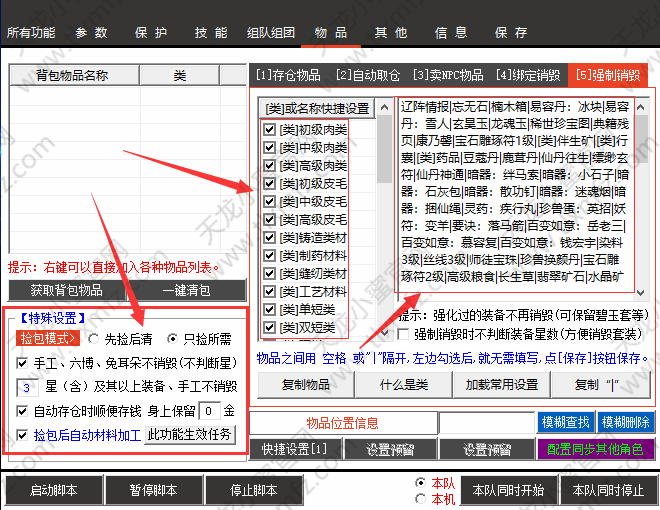Open the 其他 tab
Screen dimensions: 660x510
click(x=391, y=32)
